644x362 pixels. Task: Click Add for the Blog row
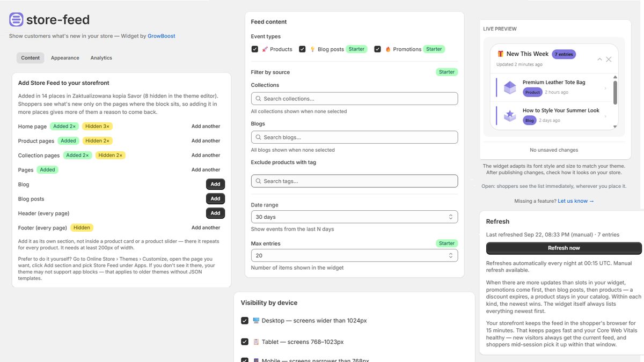[215, 184]
